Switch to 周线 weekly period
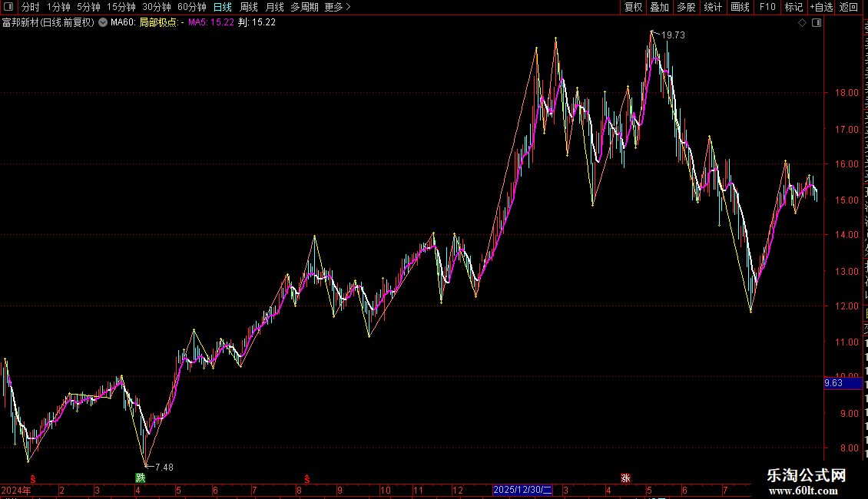The height and width of the screenshot is (499, 868). pyautogui.click(x=249, y=7)
